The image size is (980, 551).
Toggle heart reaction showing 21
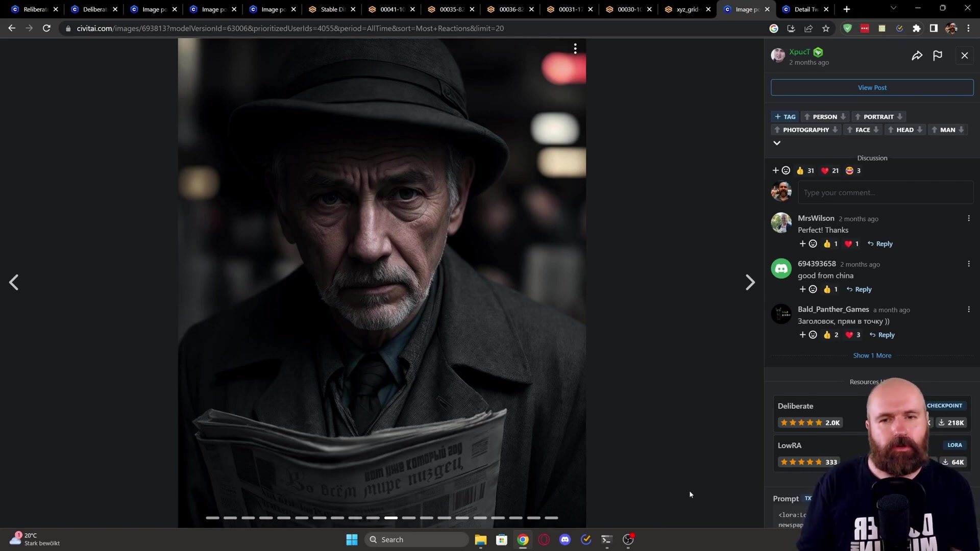829,170
